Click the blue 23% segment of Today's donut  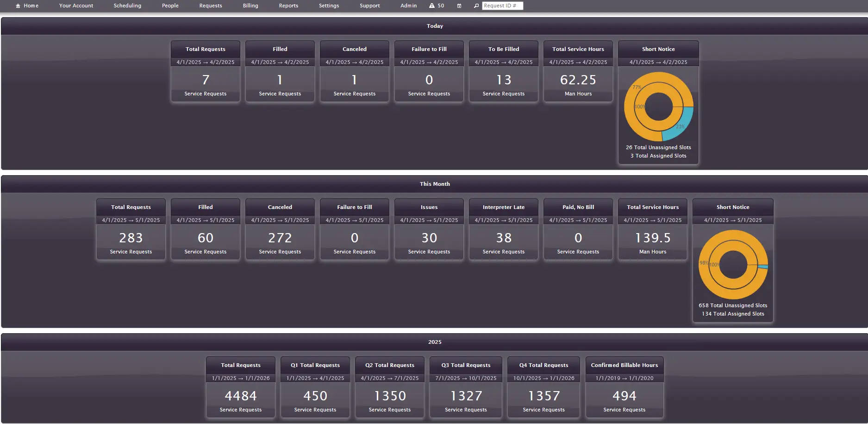(x=679, y=125)
